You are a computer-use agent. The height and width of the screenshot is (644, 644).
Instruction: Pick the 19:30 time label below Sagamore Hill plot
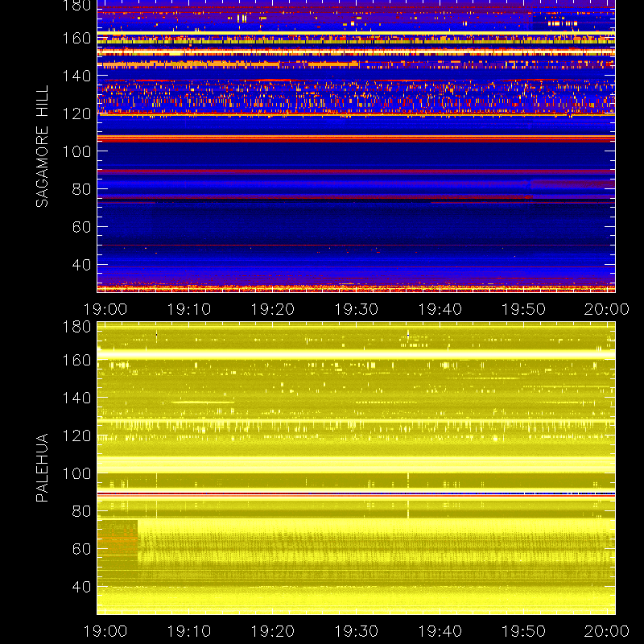[x=356, y=309]
